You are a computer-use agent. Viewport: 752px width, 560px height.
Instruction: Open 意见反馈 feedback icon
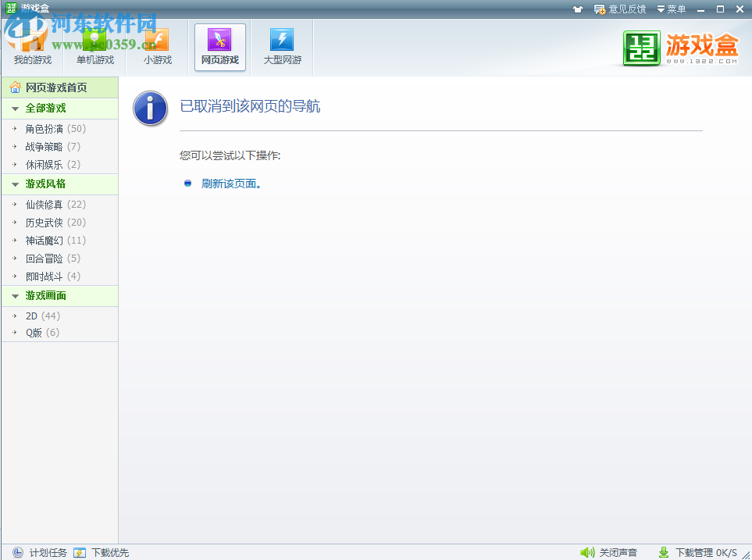[x=600, y=9]
